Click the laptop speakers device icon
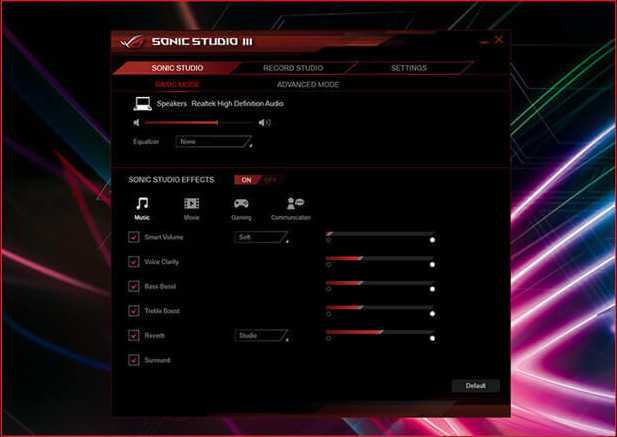The width and height of the screenshot is (617, 437). click(142, 103)
